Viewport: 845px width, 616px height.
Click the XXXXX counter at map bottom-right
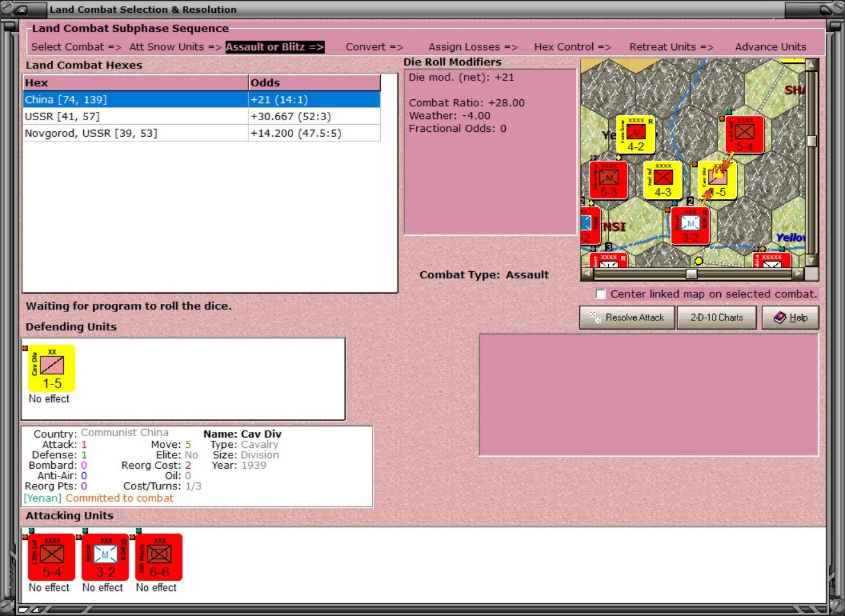point(772,260)
